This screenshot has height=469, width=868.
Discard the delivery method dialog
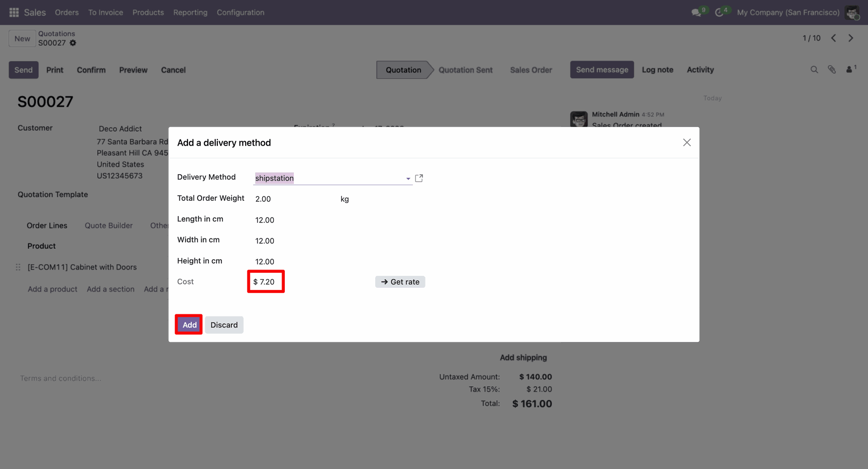click(224, 325)
